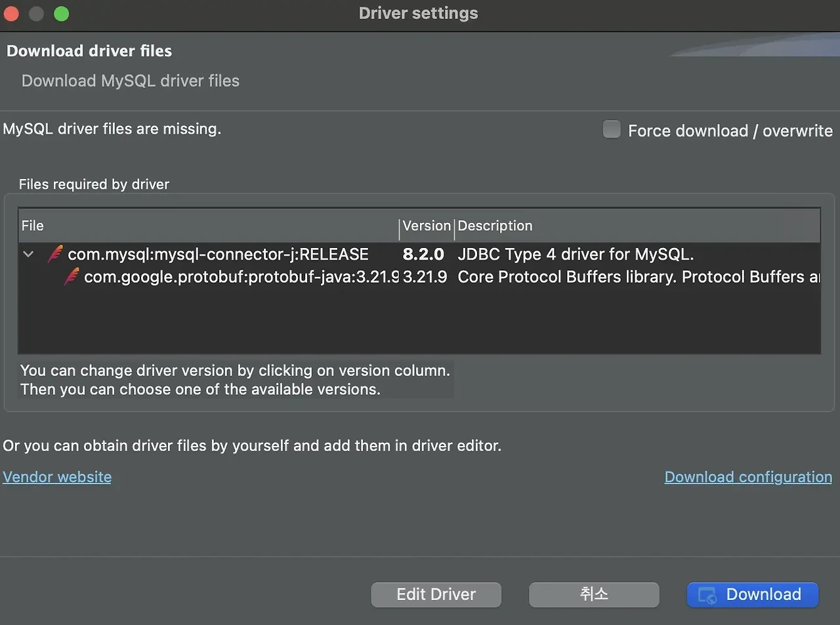Click 'MySQL driver files are missing.' message
This screenshot has height=625, width=840.
click(112, 129)
